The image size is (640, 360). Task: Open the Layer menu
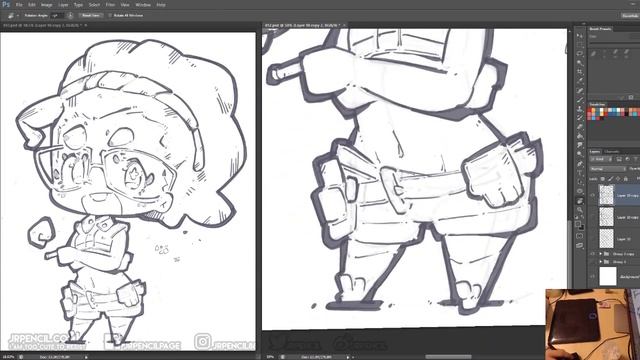(63, 5)
